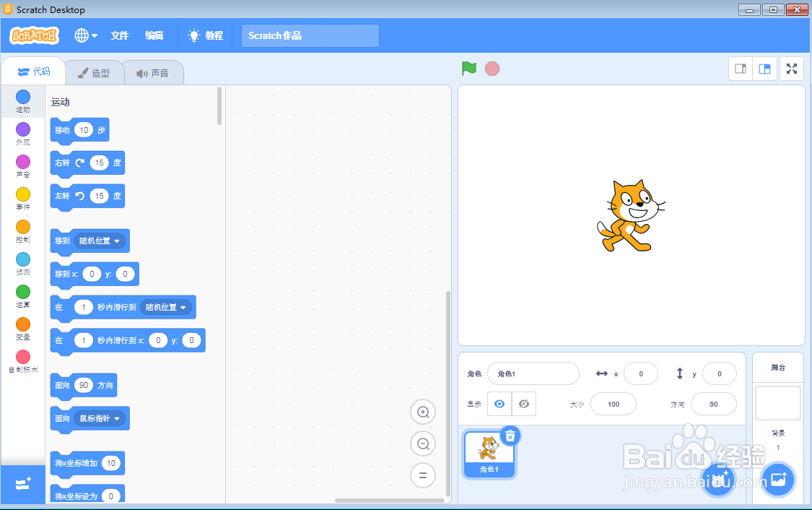Screen dimensions: 812x510
Task: Open 鼠标指针 dropdown in 面向 block
Action: click(x=100, y=418)
